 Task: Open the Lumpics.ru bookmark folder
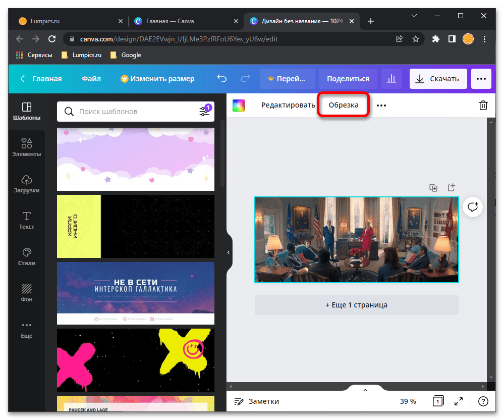click(x=82, y=55)
